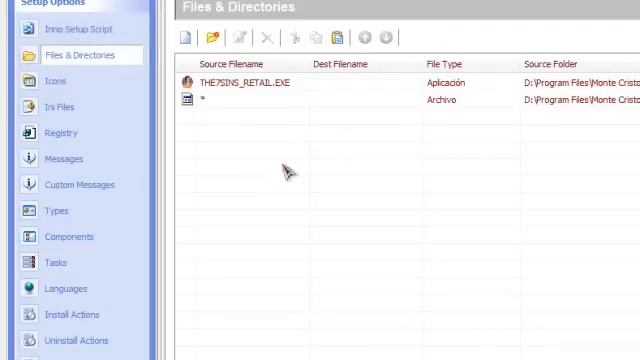Click the THE7SINS_RETAIL.EXE file icon
This screenshot has width=640, height=360.
pos(187,82)
